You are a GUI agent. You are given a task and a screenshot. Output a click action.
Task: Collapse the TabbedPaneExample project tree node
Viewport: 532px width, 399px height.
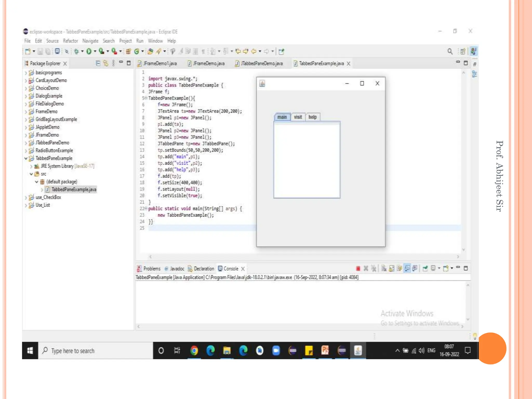26,158
